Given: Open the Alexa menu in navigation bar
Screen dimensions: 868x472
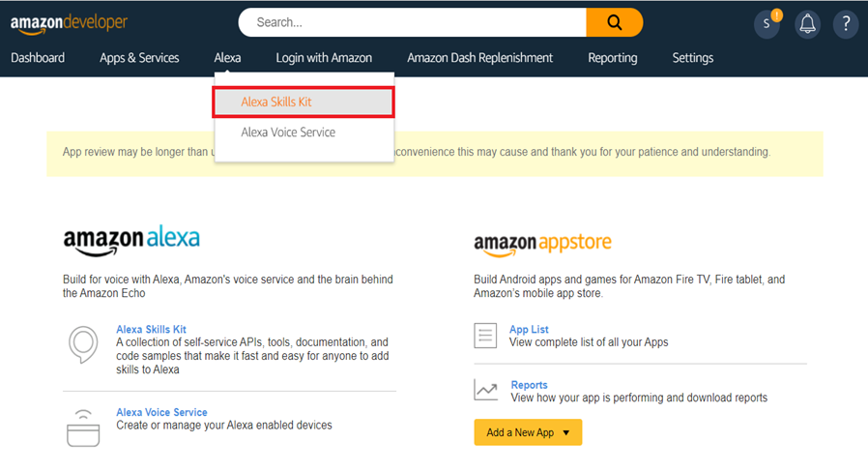Looking at the screenshot, I should [x=227, y=58].
